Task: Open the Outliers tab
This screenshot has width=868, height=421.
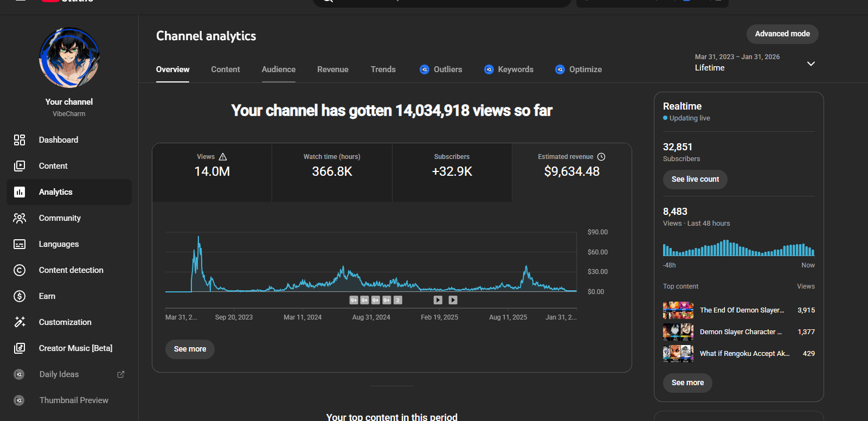Action: coord(441,69)
